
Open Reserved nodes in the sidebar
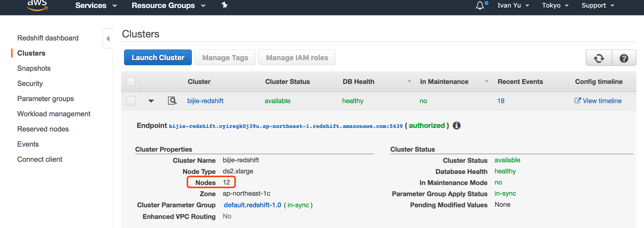tap(43, 129)
